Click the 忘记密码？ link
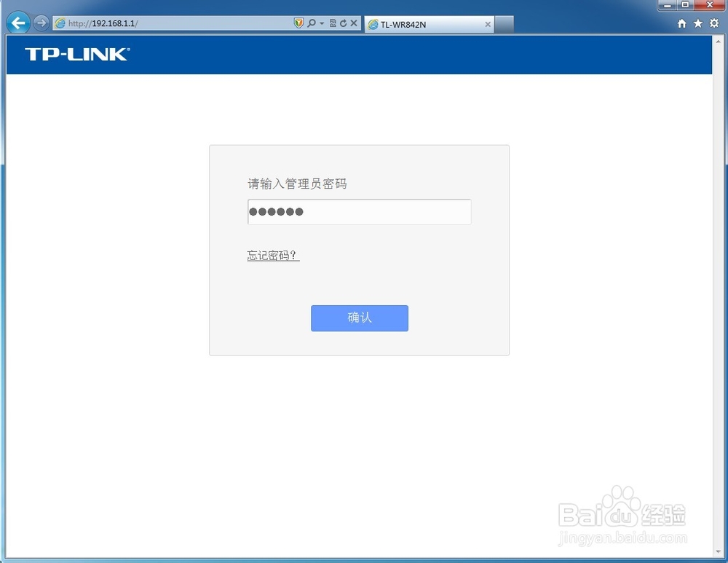 pyautogui.click(x=273, y=255)
